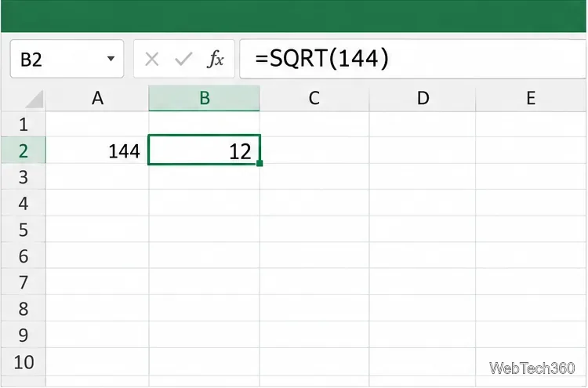588x388 pixels.
Task: Open Insert Function via fx icon
Action: (216, 60)
